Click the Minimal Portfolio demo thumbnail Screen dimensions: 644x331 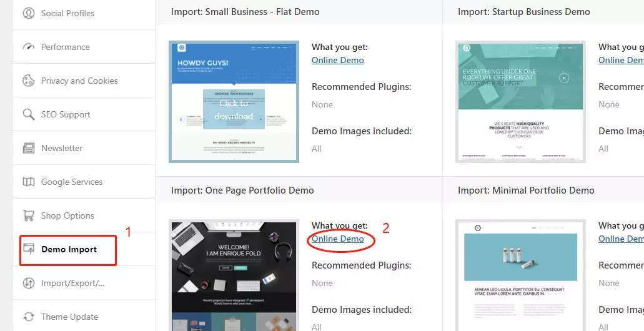[520, 275]
